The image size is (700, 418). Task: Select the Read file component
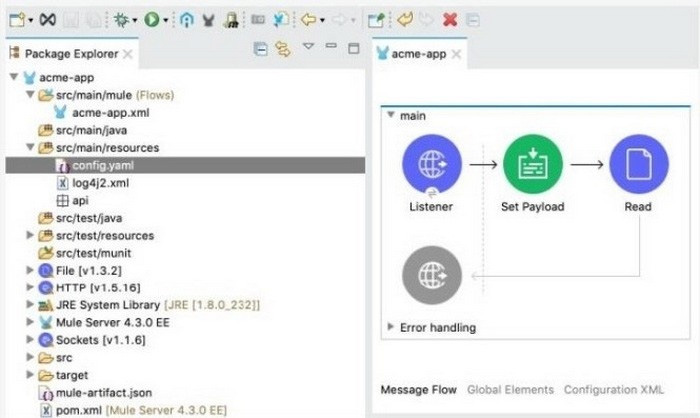(x=639, y=164)
